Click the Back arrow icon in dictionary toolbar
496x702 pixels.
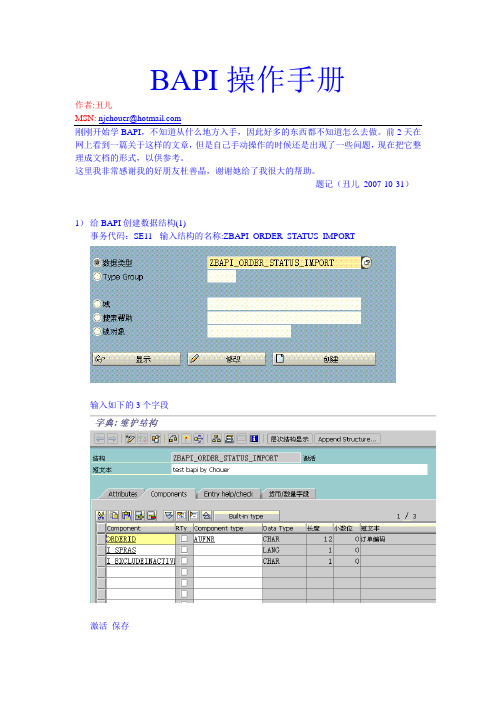tap(99, 439)
